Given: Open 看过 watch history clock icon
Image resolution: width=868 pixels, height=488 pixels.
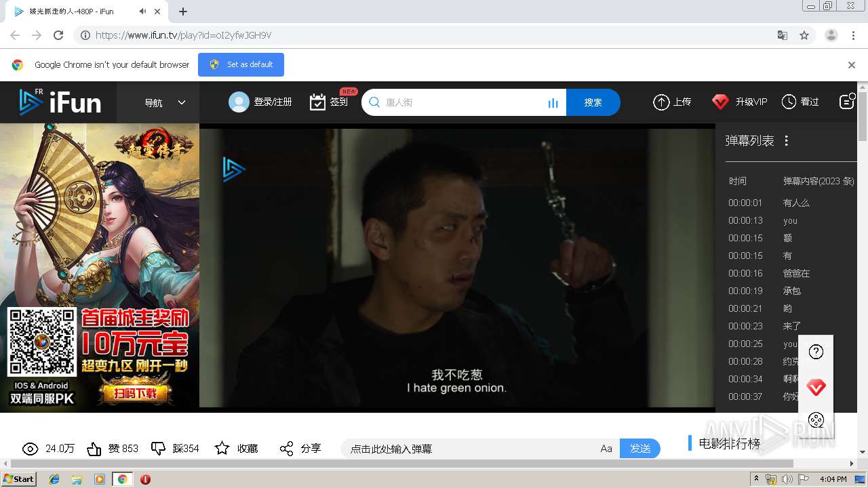Looking at the screenshot, I should pyautogui.click(x=789, y=102).
